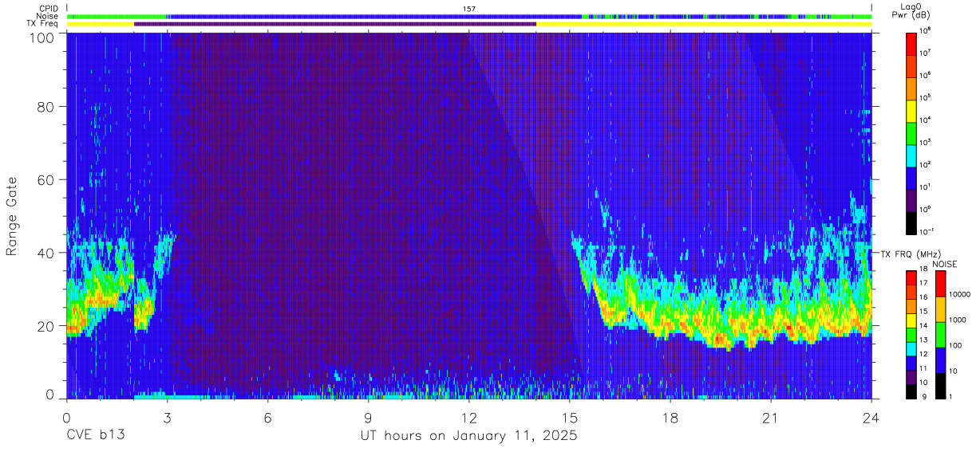The image size is (980, 452).
Task: Click the 0 hour mark on the UT axis
Action: click(x=66, y=418)
